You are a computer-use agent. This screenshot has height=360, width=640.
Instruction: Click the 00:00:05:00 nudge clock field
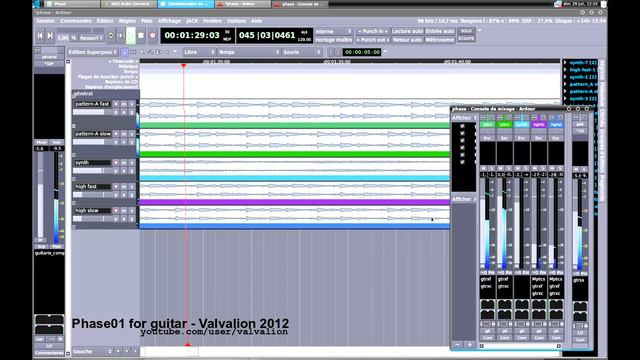[362, 52]
